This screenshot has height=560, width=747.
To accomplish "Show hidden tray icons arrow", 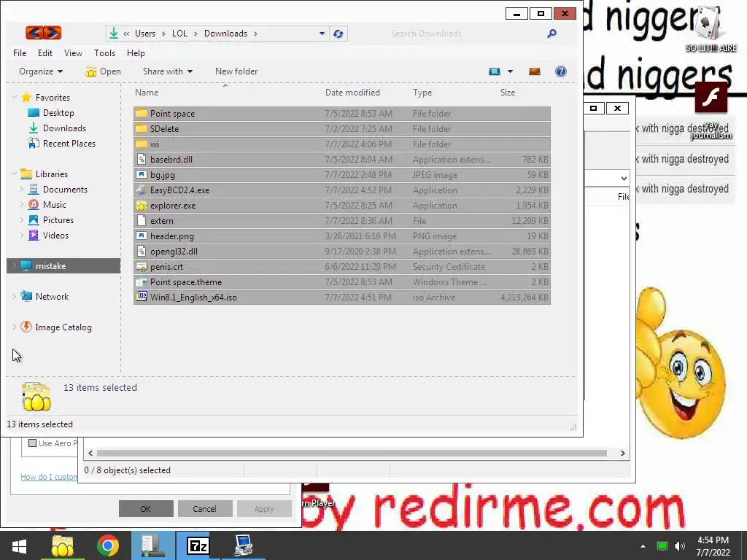I will tap(643, 546).
